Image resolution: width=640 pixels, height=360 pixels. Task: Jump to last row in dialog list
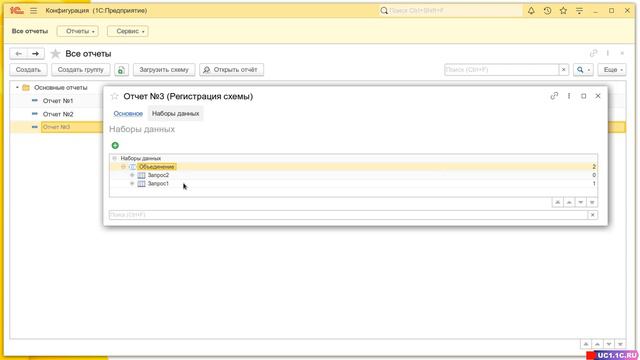coord(592,202)
